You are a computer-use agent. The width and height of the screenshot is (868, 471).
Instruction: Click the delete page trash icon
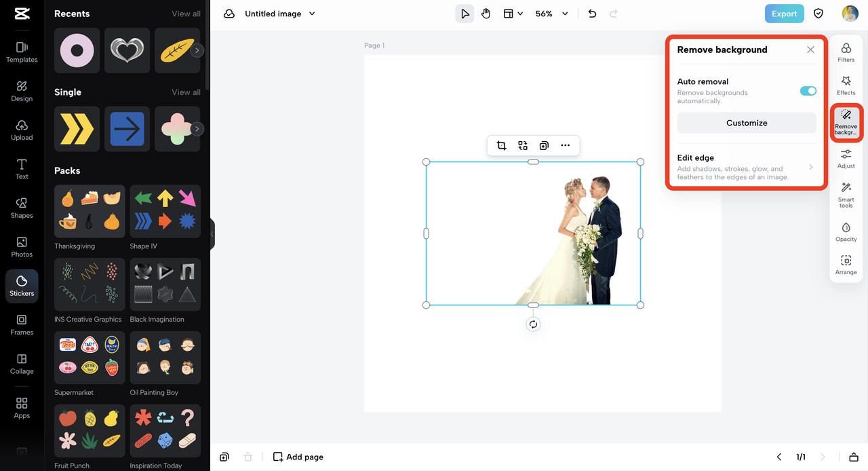click(248, 457)
